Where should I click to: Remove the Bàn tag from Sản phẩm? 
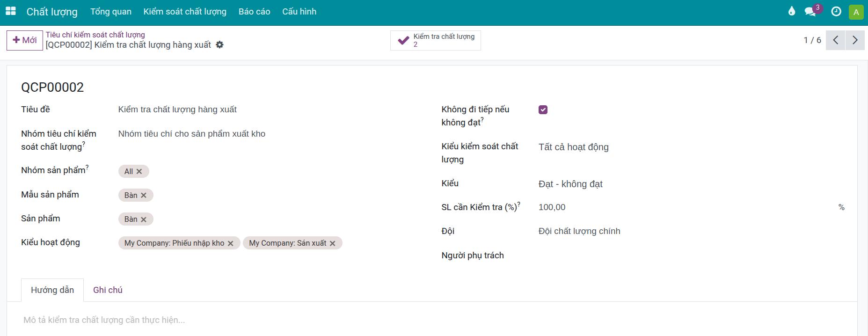tap(144, 219)
